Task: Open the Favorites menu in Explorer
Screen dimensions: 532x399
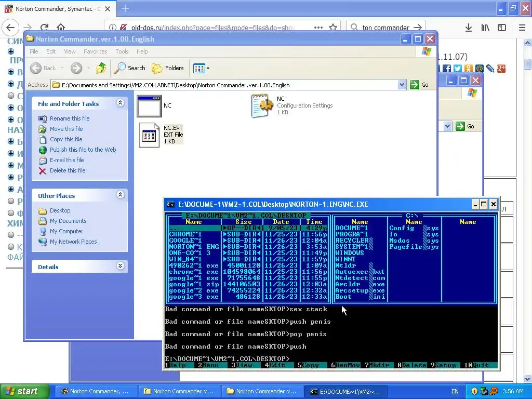Action: (96, 51)
